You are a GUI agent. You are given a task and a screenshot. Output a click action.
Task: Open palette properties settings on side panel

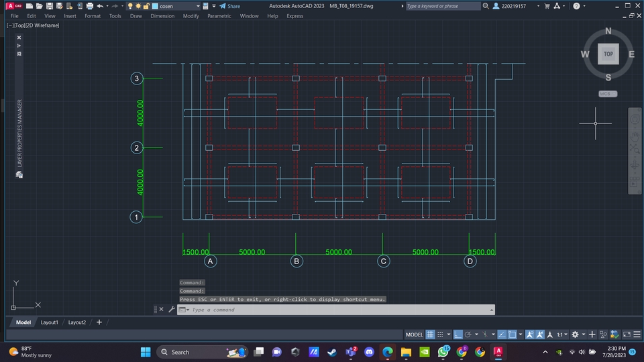[x=19, y=54]
